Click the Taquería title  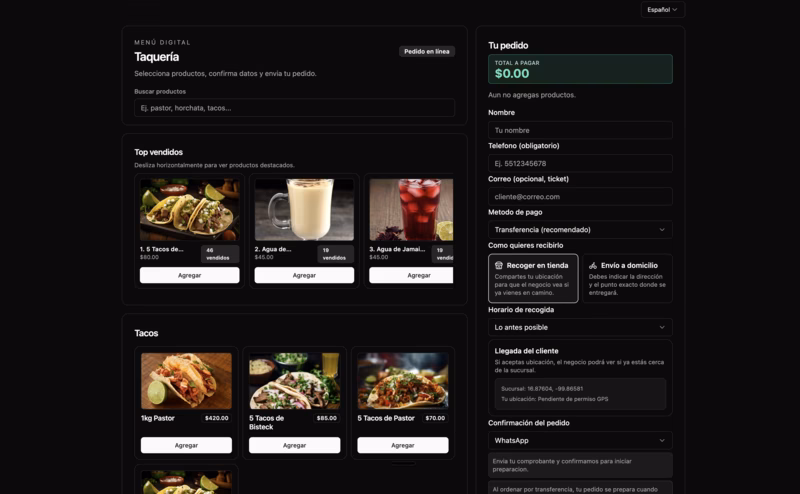[157, 57]
